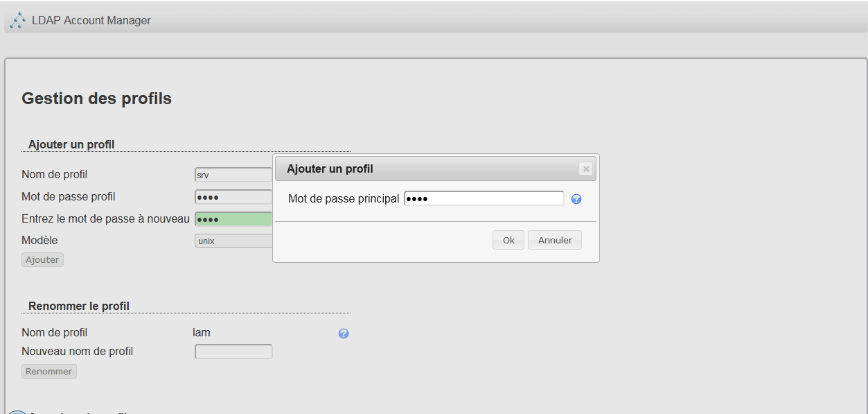Open help for Mot de passe principal
Viewport: 868px width, 414px height.
576,200
